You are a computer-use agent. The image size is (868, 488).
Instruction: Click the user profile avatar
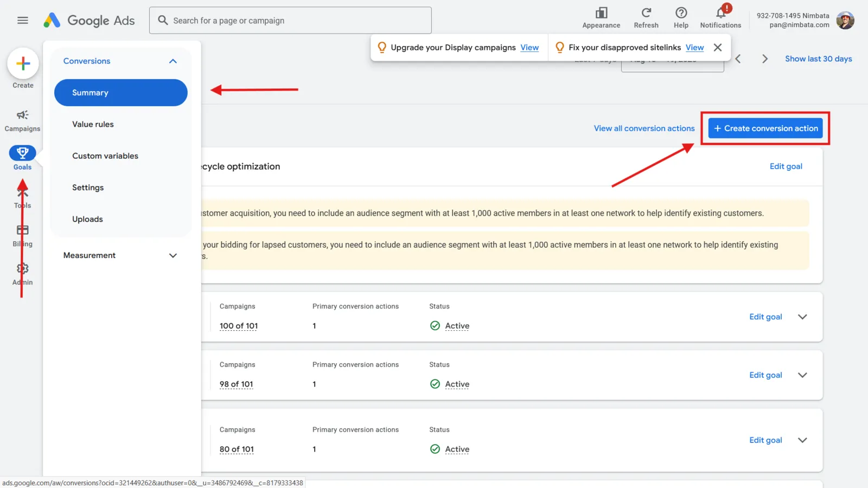coord(845,20)
